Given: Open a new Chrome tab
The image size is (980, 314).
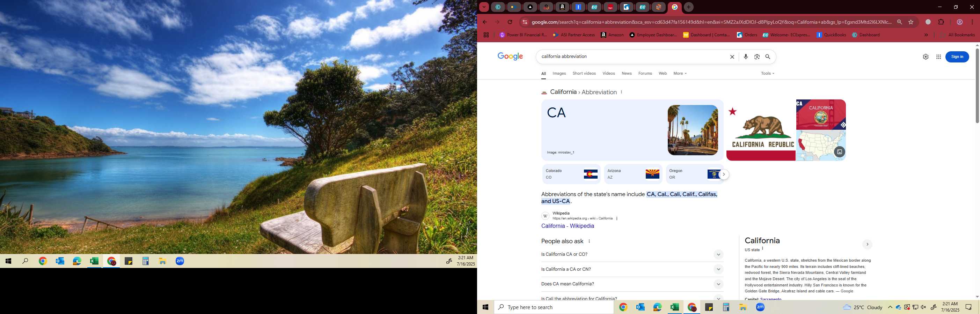Looking at the screenshot, I should click(x=689, y=7).
